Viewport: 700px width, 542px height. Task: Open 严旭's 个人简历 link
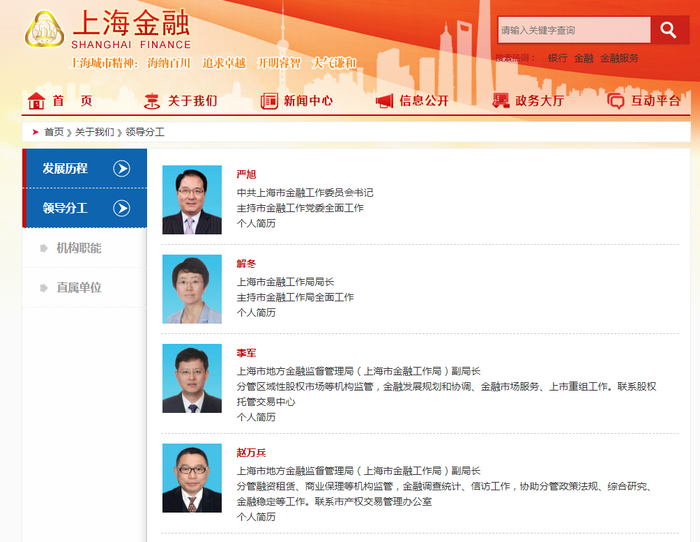(x=255, y=223)
